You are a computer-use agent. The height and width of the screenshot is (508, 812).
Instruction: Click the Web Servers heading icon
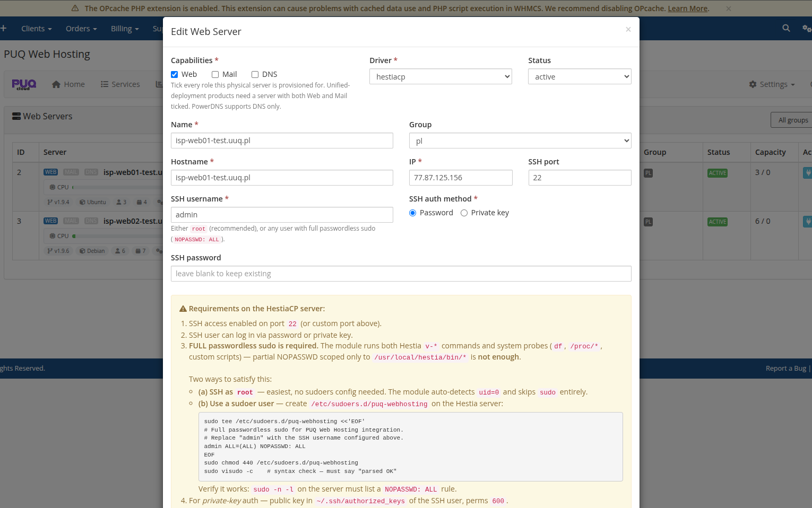16,116
